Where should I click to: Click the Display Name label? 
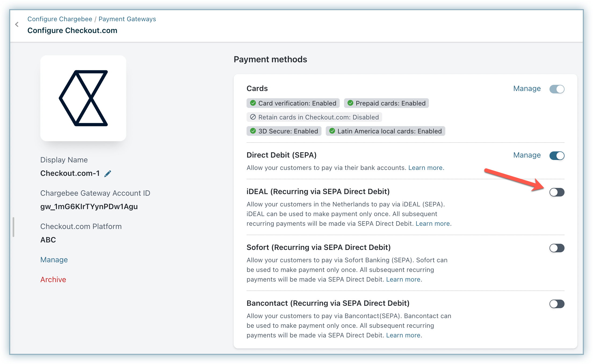64,160
